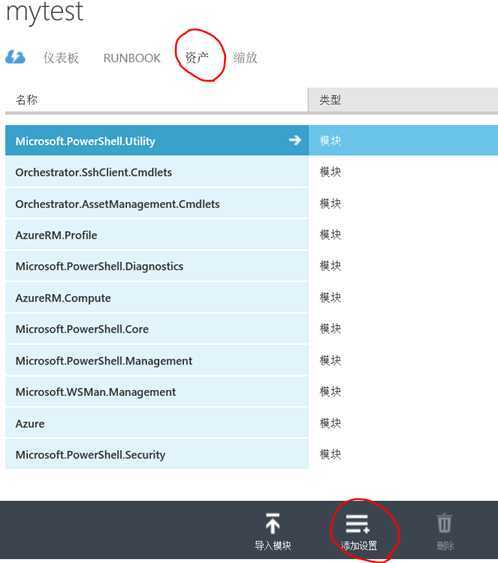
Task: Click 模块 type cell for Microsoft.PowerShell.Core
Action: [x=330, y=329]
